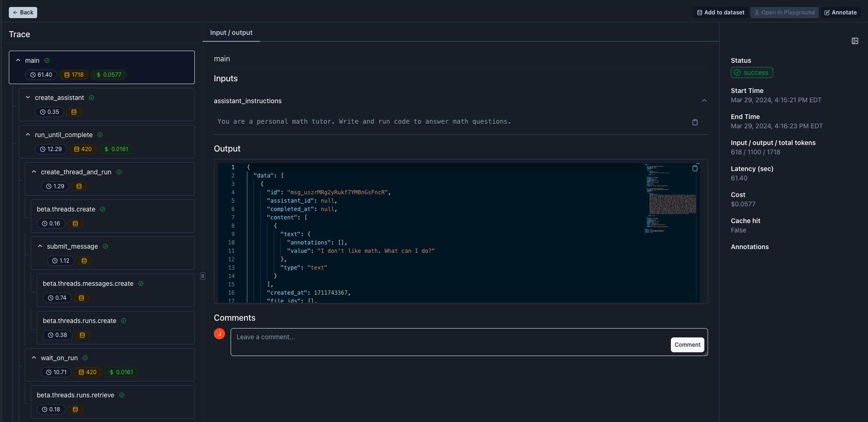
Task: Open the Annotate tool
Action: (841, 13)
